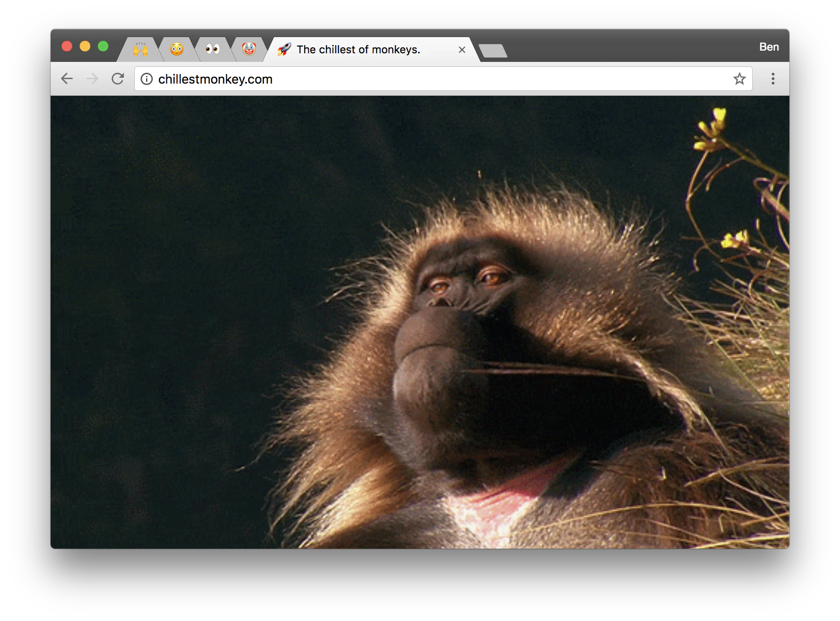Reload the chillestmonkey.com page
Viewport: 840px width, 621px height.
click(x=118, y=79)
